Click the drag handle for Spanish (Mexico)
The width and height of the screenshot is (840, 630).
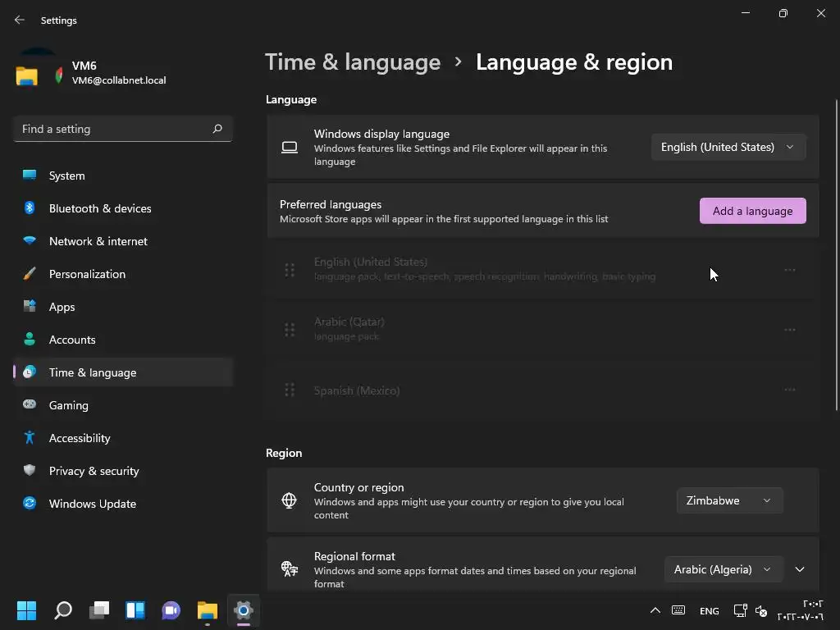click(290, 390)
